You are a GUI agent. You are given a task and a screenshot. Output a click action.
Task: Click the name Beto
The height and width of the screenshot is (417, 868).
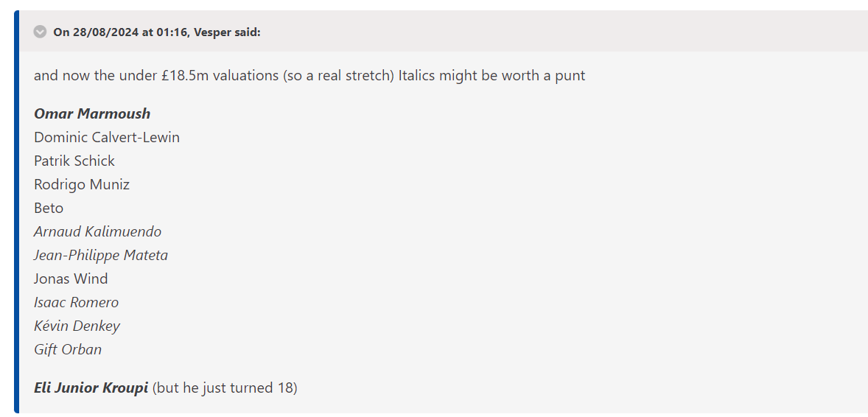[x=49, y=208]
